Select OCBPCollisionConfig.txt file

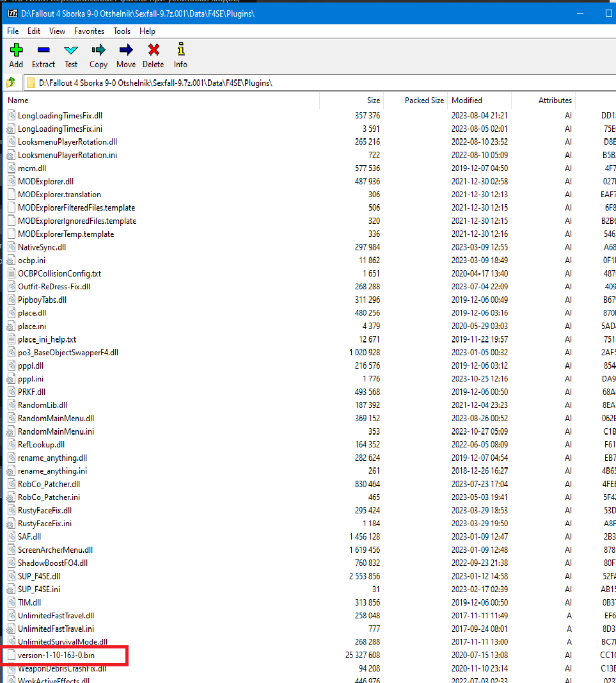click(59, 273)
